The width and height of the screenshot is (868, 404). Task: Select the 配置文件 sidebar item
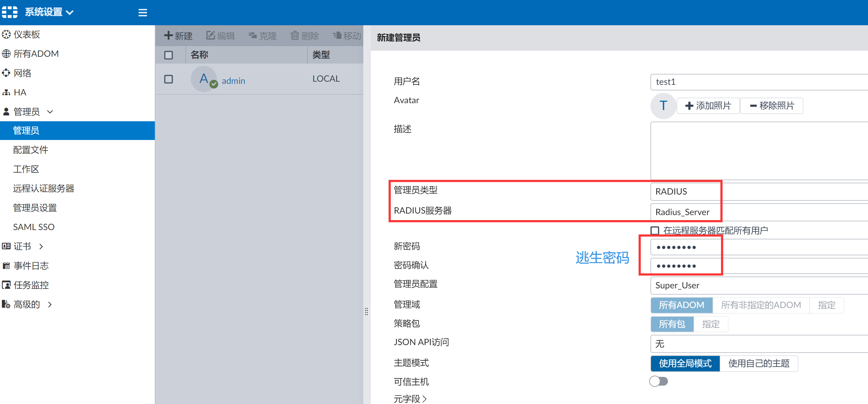pyautogui.click(x=31, y=150)
